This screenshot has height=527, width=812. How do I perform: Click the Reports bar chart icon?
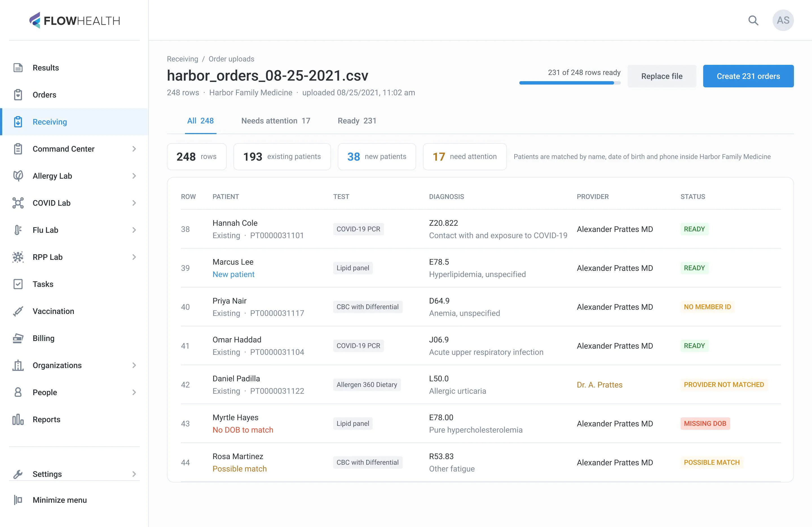(18, 419)
